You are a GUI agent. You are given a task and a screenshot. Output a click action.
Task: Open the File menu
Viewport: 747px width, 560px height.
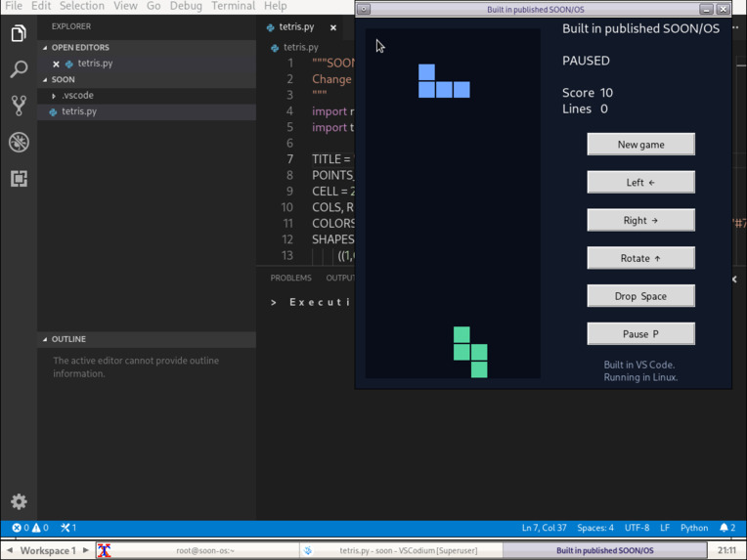[x=14, y=6]
